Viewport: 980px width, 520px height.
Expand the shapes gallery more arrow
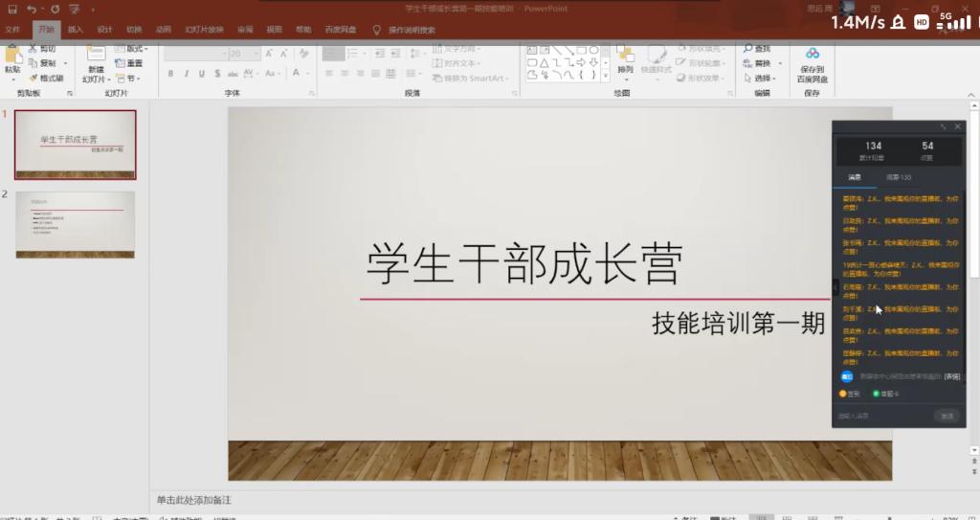pos(606,75)
